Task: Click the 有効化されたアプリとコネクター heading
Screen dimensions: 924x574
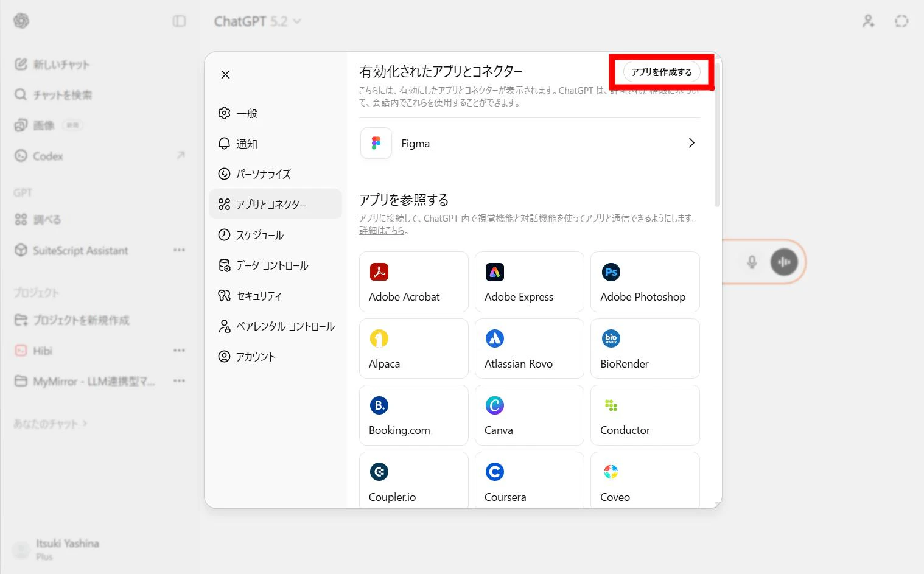Action: (441, 72)
